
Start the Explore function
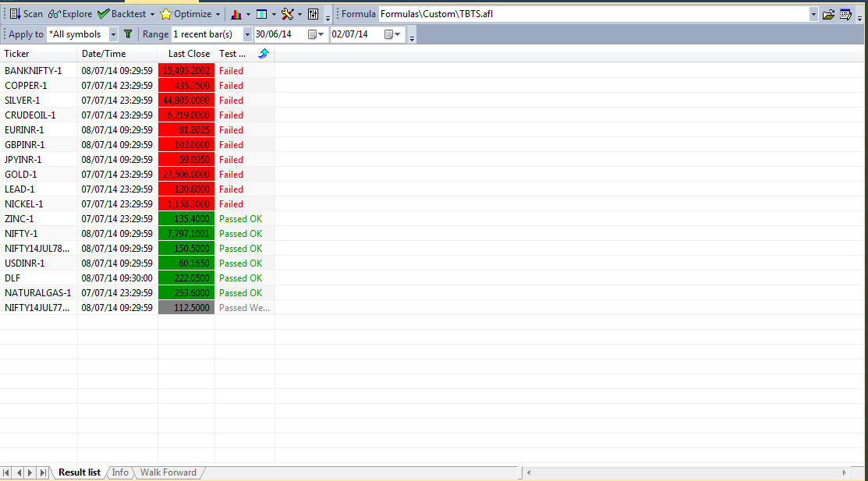[69, 14]
